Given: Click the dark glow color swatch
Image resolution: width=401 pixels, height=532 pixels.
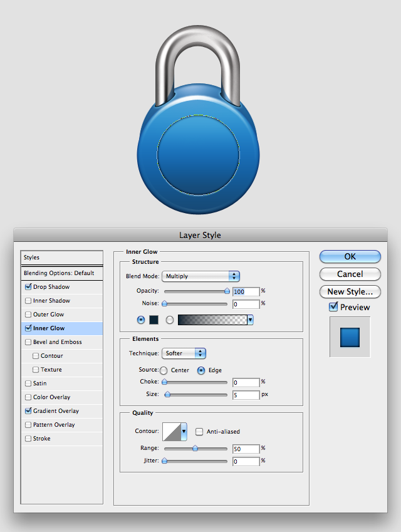Looking at the screenshot, I should tap(154, 320).
